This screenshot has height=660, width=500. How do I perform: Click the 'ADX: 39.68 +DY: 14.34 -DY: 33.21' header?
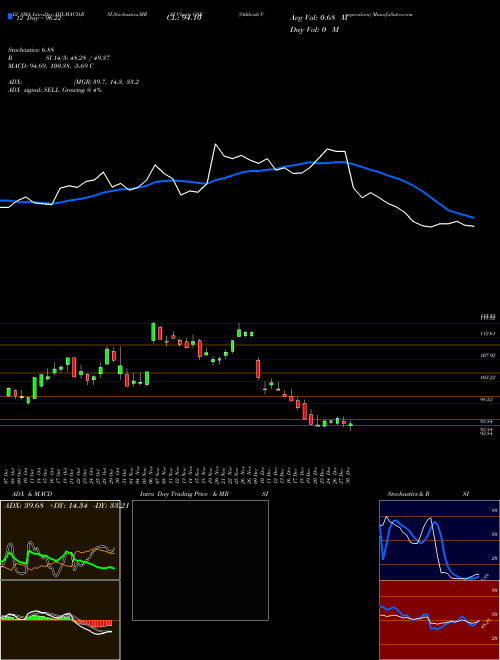click(66, 506)
